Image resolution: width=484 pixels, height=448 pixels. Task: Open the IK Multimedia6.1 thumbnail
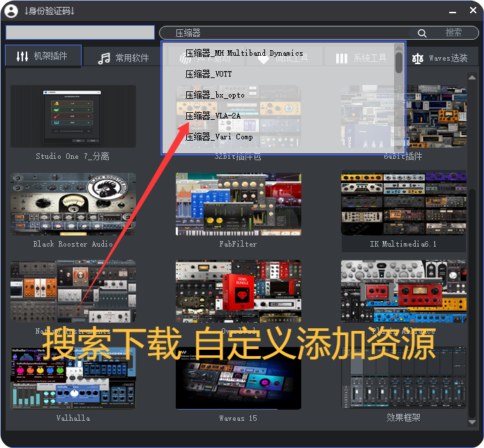[x=403, y=204]
